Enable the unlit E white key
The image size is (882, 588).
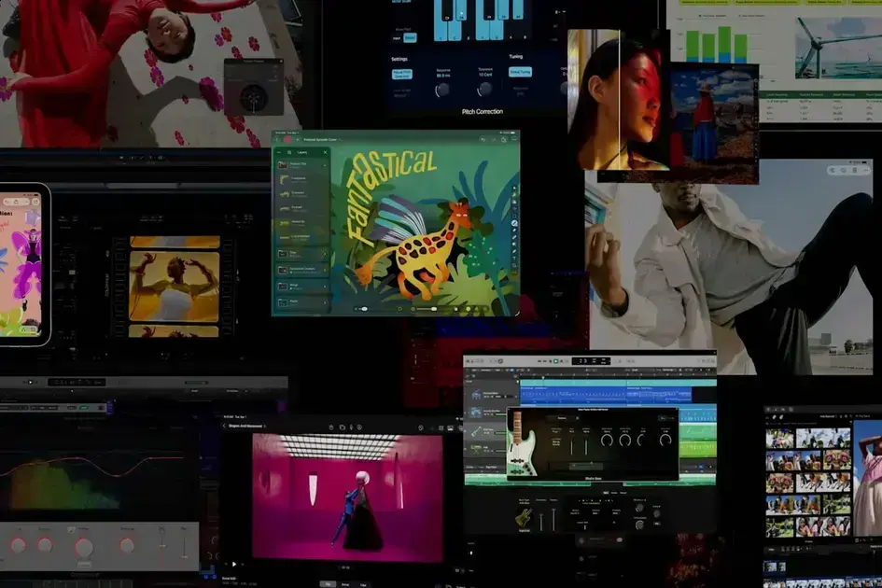[469, 31]
